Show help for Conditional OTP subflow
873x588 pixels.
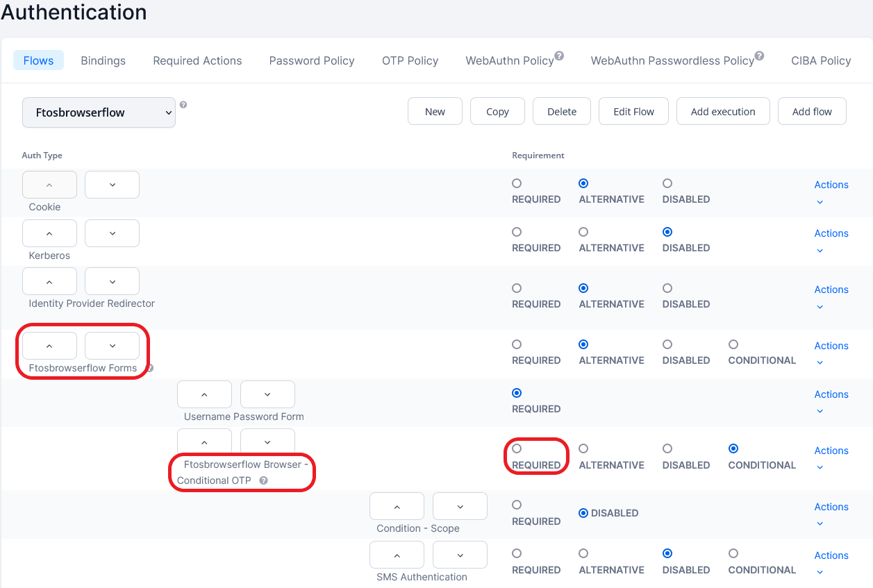coord(263,480)
